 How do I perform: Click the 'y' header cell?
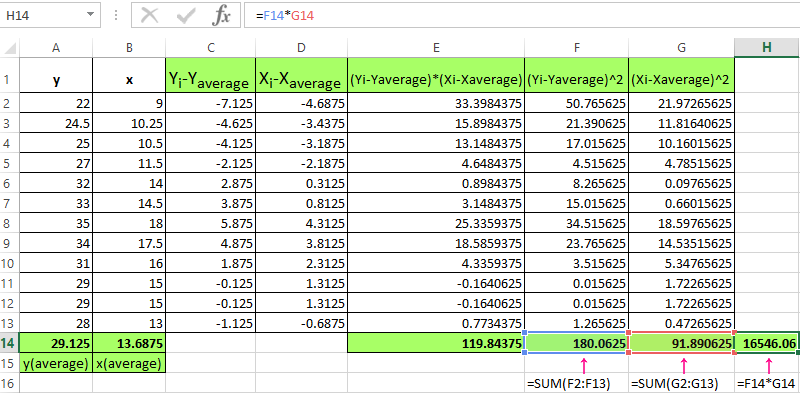tap(56, 76)
